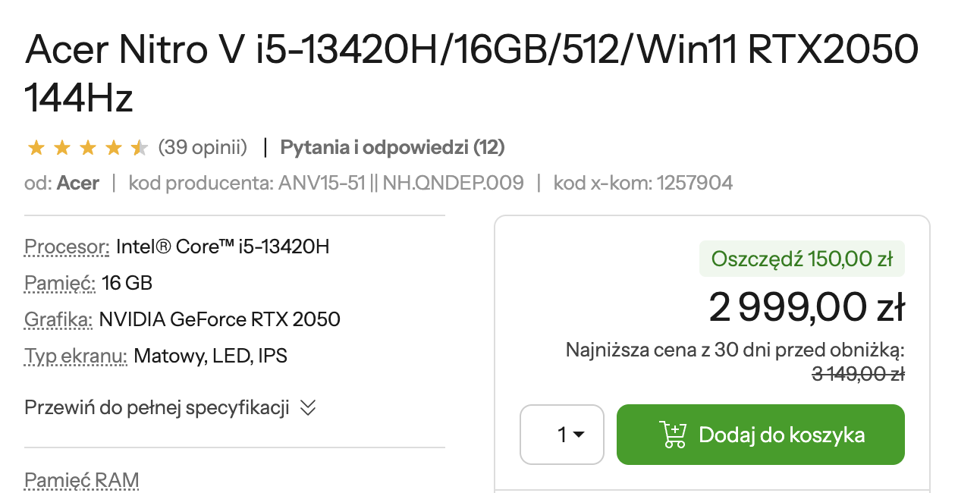Click the Typ ekranu specification label
The image size is (980, 493).
click(x=77, y=356)
